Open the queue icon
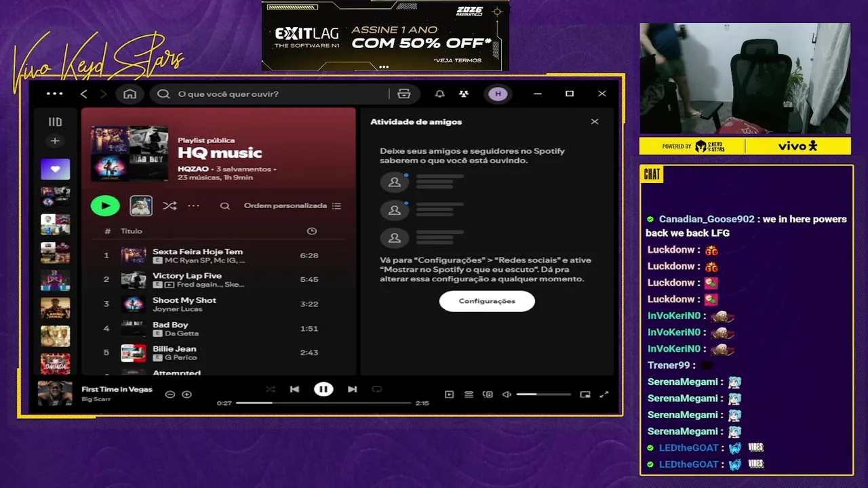868x488 pixels. pyautogui.click(x=469, y=394)
